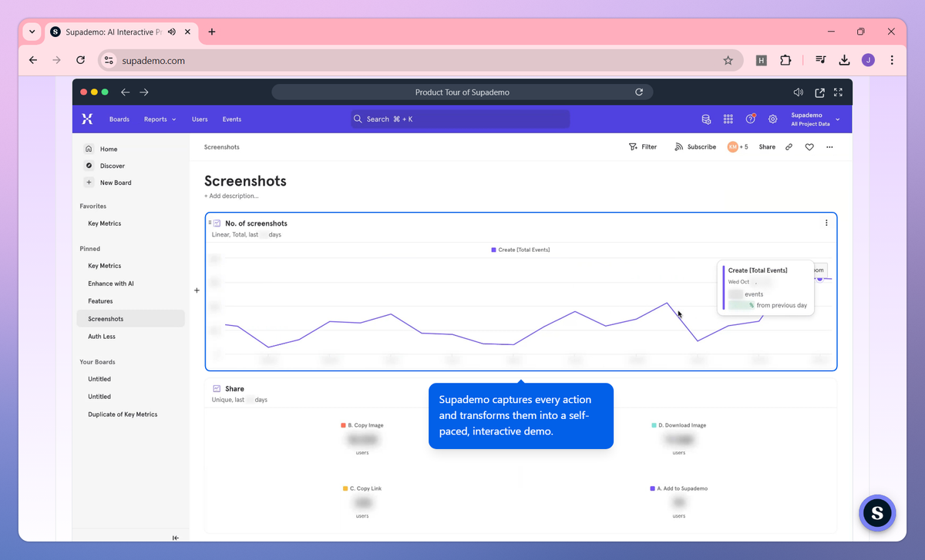Open the data management database icon
Screen dimensions: 925x560
(x=705, y=119)
